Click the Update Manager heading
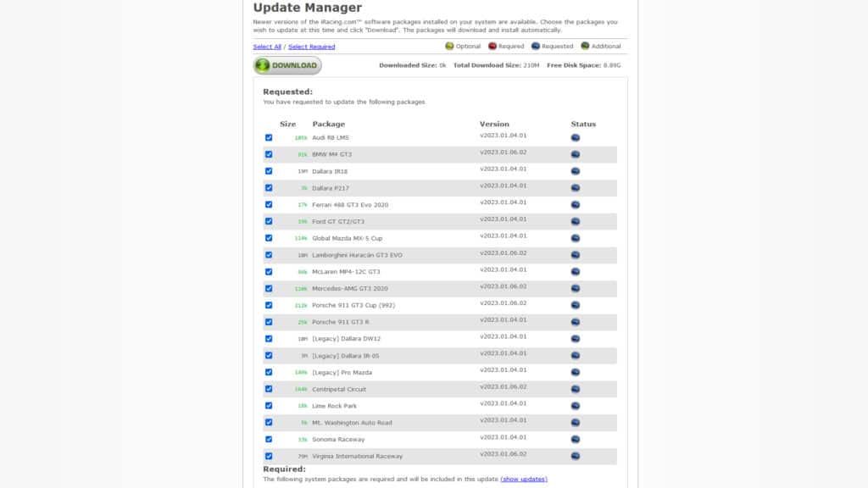The image size is (868, 488). (307, 7)
